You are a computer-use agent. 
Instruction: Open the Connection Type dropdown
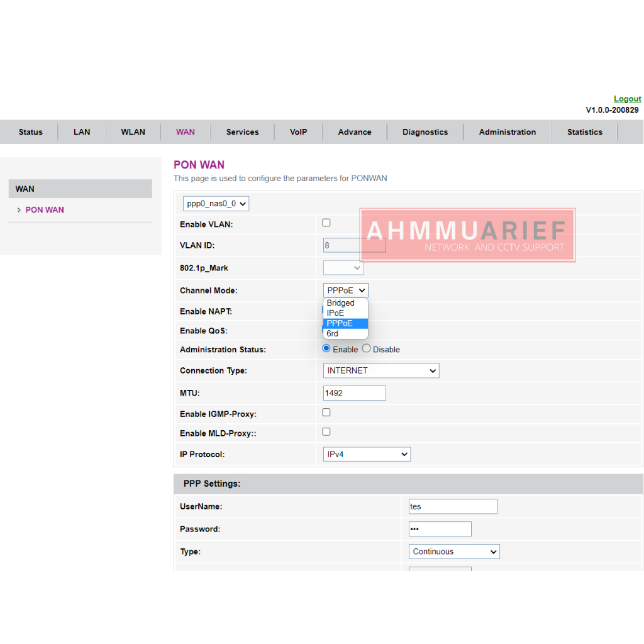pyautogui.click(x=381, y=370)
